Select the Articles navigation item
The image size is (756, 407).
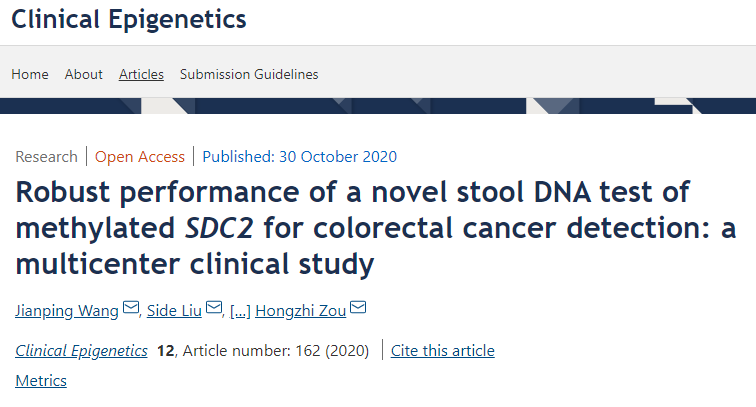click(x=141, y=74)
